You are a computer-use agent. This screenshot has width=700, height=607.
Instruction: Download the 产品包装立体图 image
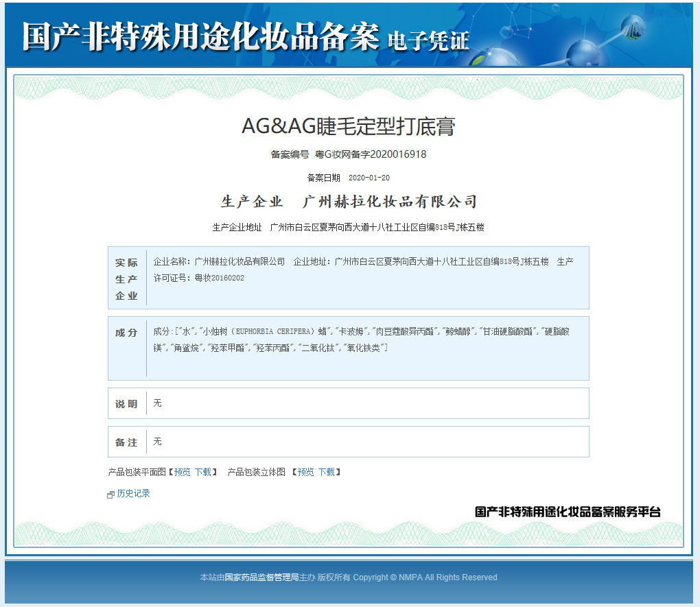[327, 472]
